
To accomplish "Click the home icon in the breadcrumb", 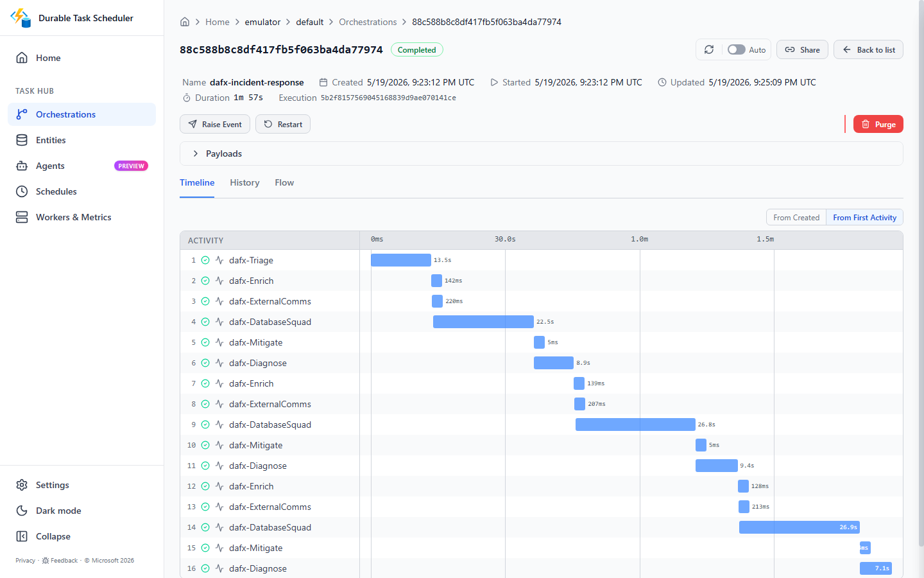I will pos(185,22).
